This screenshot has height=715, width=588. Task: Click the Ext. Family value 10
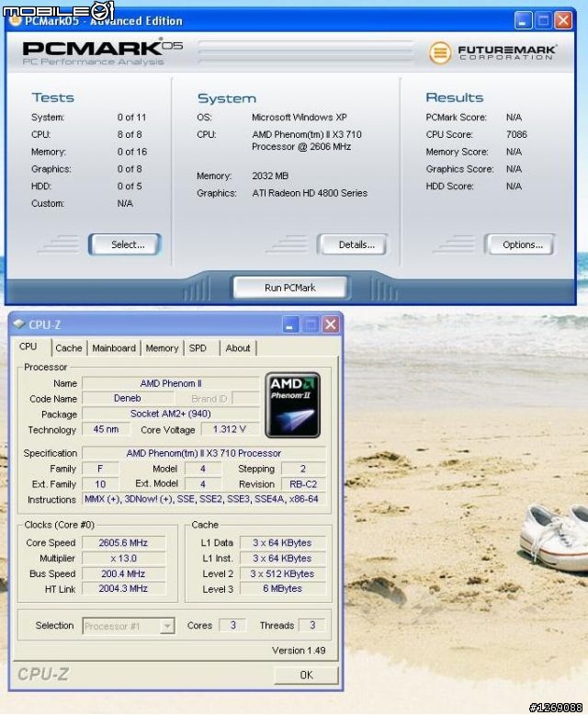pos(100,483)
